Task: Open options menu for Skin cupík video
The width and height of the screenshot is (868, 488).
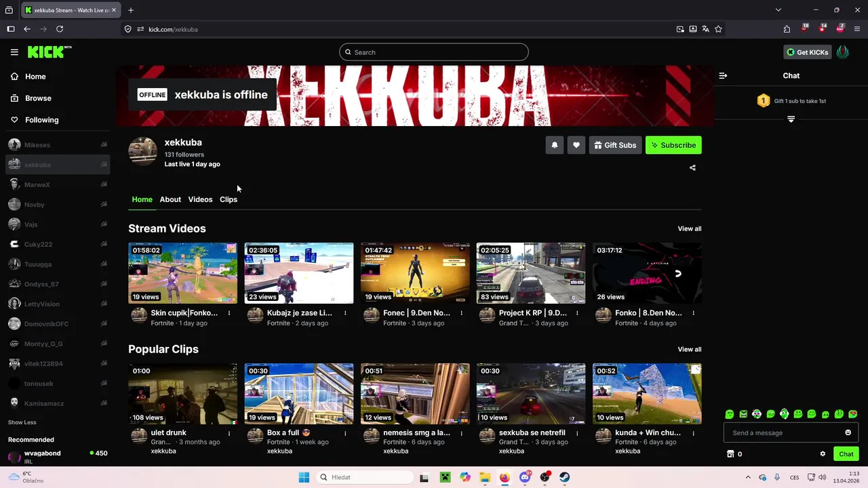Action: (229, 313)
